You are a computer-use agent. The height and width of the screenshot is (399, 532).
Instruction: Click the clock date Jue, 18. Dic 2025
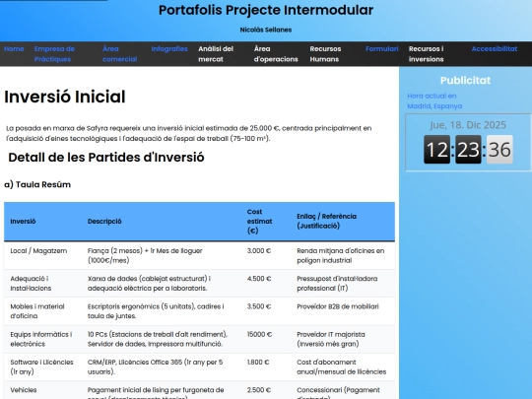pyautogui.click(x=468, y=125)
